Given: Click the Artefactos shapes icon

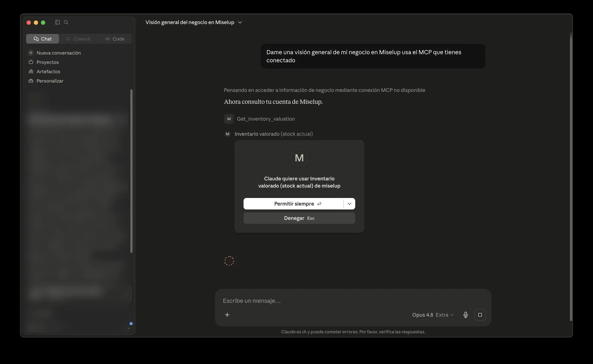Looking at the screenshot, I should [x=31, y=71].
